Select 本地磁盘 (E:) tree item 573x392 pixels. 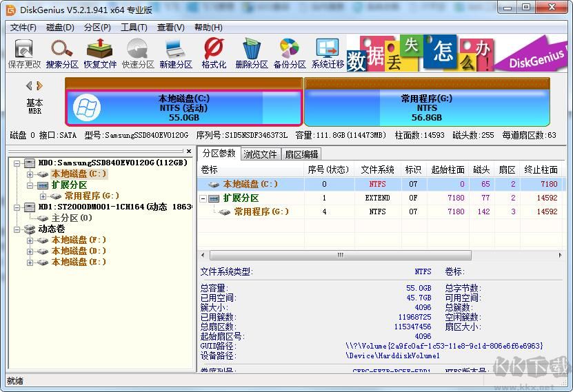point(79,262)
